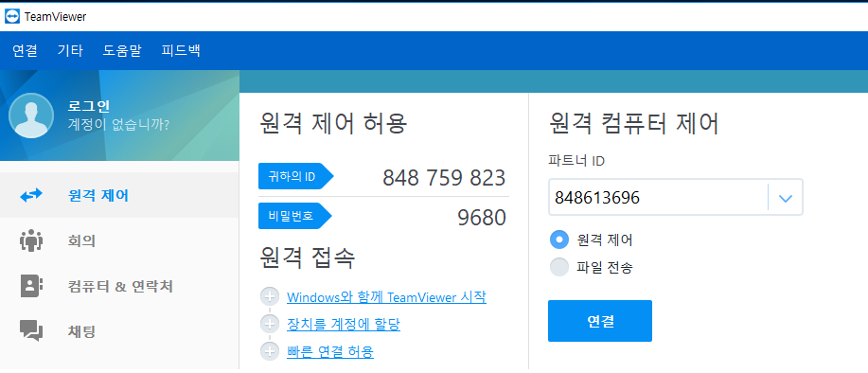Click the user profile avatar icon
Screen dimensions: 868x373
coord(31,115)
